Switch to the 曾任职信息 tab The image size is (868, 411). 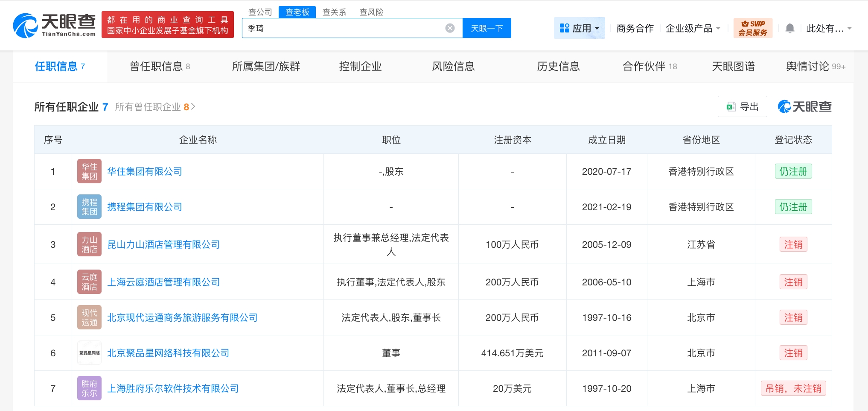(160, 66)
